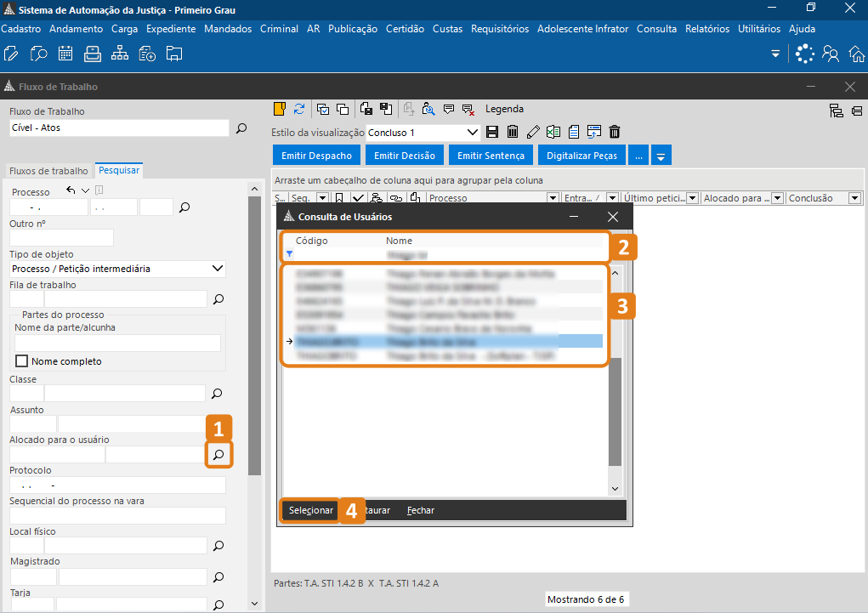The height and width of the screenshot is (613, 868).
Task: Open the document search magnifier icon in main toolbar
Action: tap(38, 54)
